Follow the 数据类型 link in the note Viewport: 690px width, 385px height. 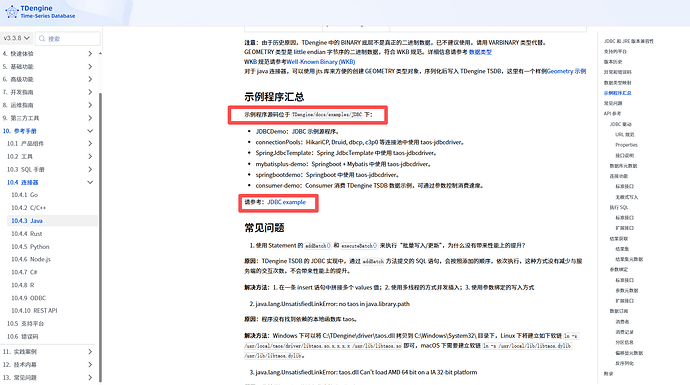click(480, 52)
